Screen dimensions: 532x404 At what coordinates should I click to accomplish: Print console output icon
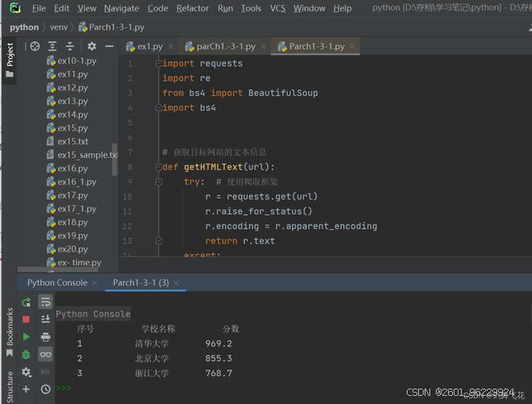point(45,337)
